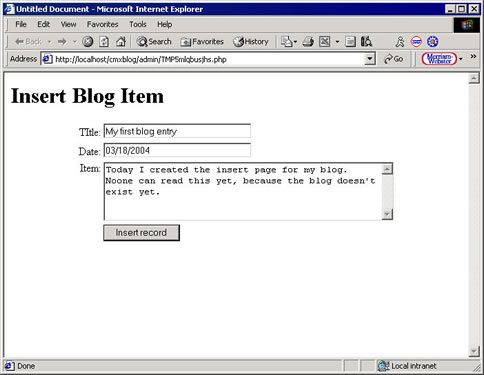Screen dimensions: 484x375
Task: Click the page scrollbar up arrow
Action: point(474,78)
